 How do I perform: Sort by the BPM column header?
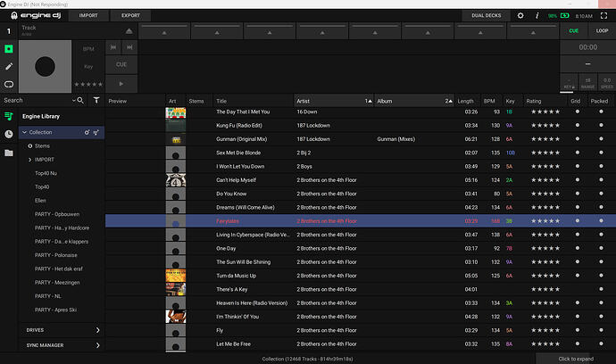click(x=491, y=101)
